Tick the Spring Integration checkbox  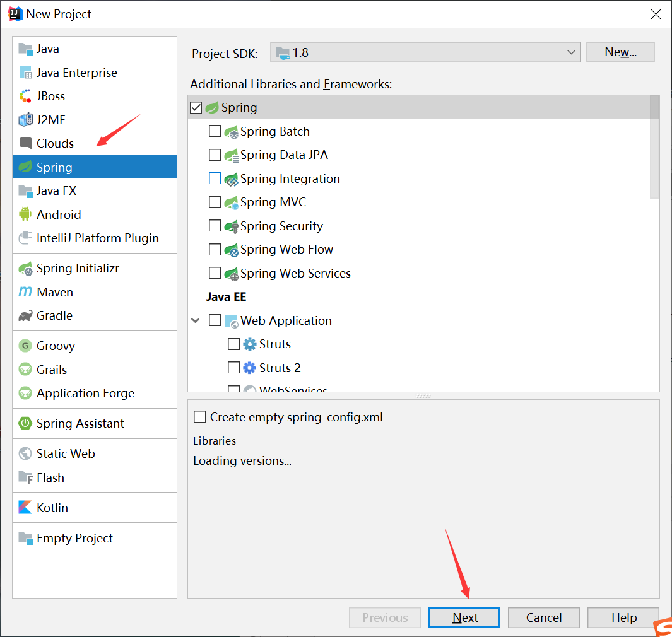(215, 178)
